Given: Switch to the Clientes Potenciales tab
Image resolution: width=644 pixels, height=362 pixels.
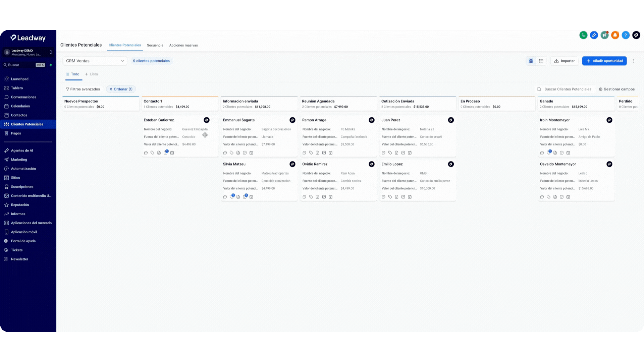Looking at the screenshot, I should (125, 45).
